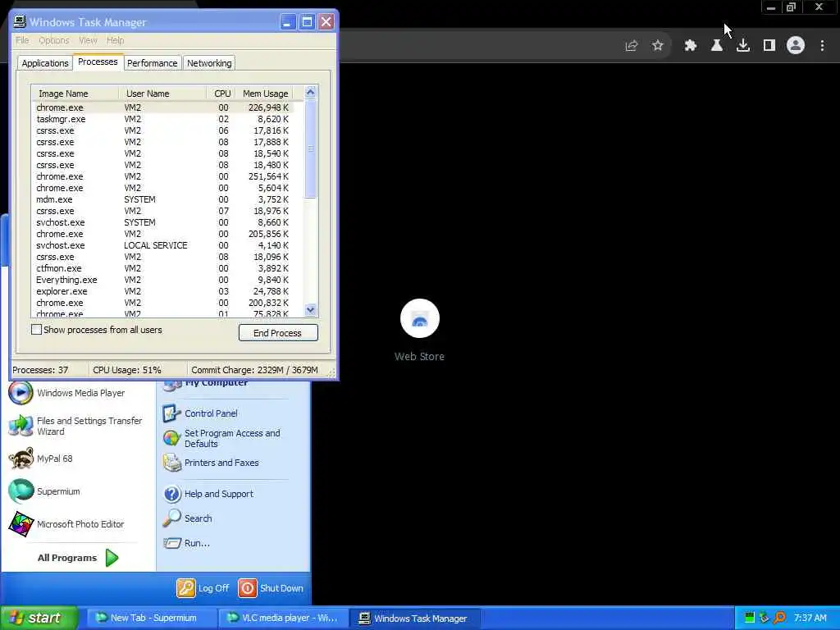Click the Start button
This screenshot has width=840, height=630.
tap(39, 618)
